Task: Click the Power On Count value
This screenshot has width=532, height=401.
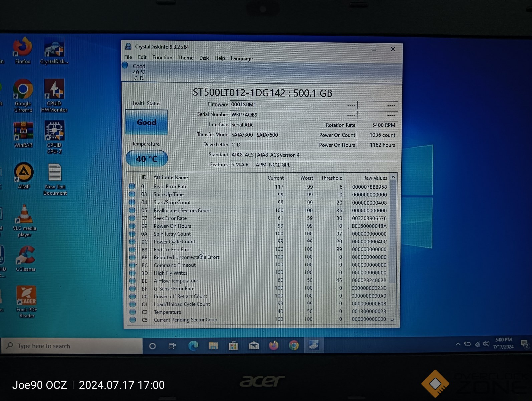Action: coord(377,135)
